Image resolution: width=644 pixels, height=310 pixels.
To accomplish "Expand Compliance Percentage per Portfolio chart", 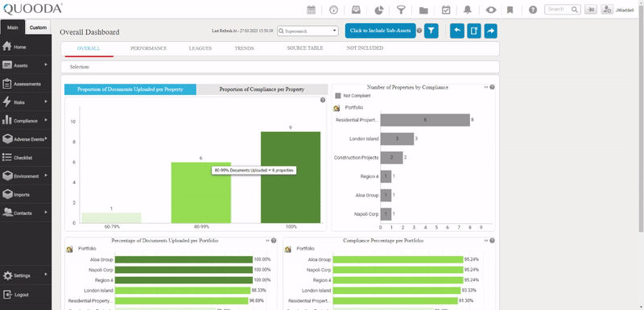I will [x=486, y=241].
